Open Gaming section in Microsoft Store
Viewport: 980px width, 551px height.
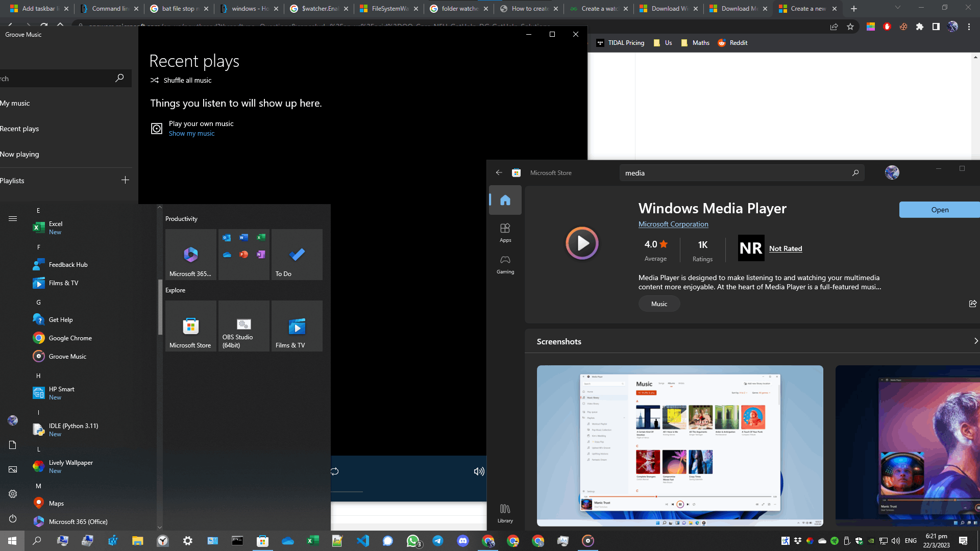(505, 264)
